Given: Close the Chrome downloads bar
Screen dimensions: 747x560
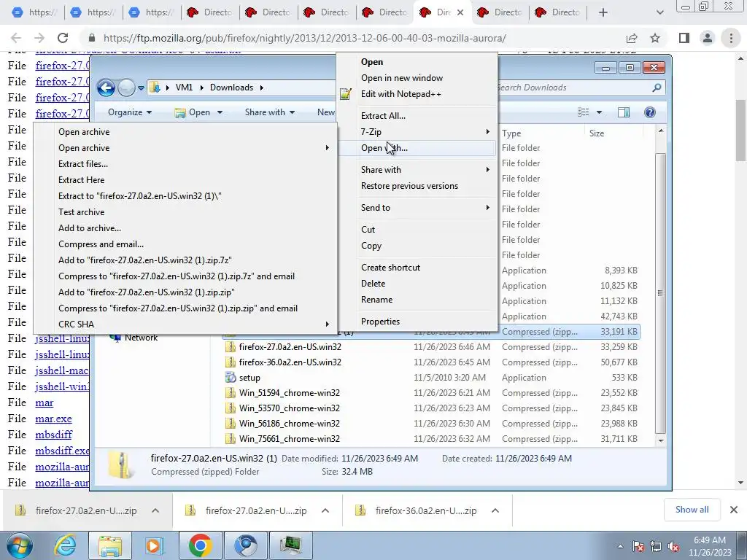Looking at the screenshot, I should click(734, 510).
